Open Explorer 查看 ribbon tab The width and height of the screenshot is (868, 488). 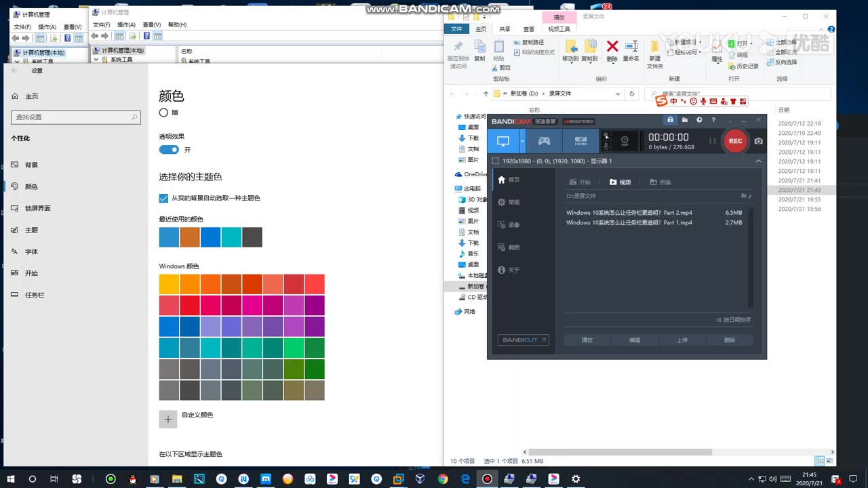click(x=528, y=29)
